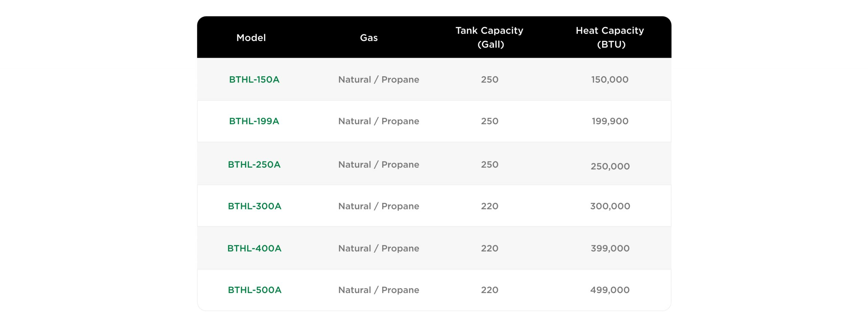Select the 300,000 BTU heat capacity cell
Screen dimensions: 868x325
coord(610,206)
